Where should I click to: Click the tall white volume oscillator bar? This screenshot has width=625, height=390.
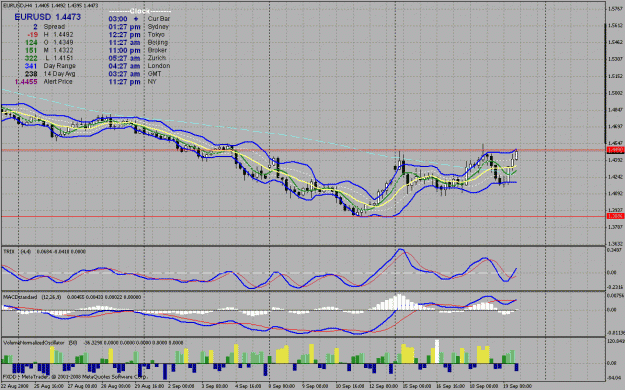[x=437, y=351]
